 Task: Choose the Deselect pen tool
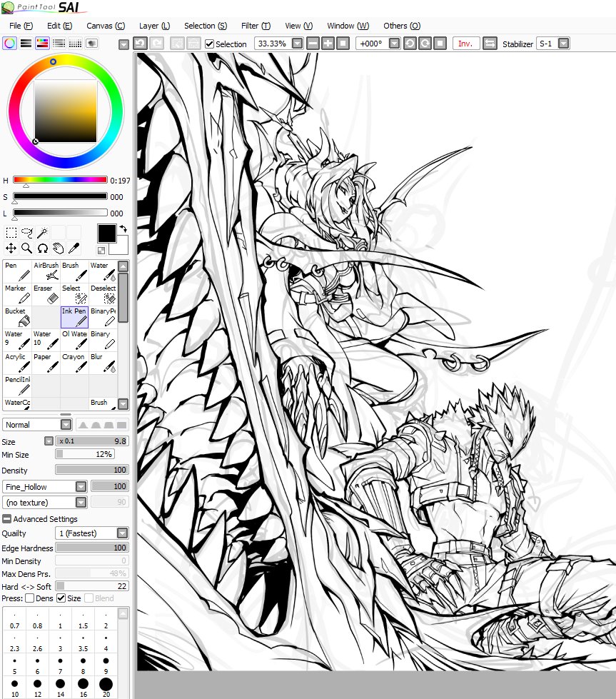[103, 294]
